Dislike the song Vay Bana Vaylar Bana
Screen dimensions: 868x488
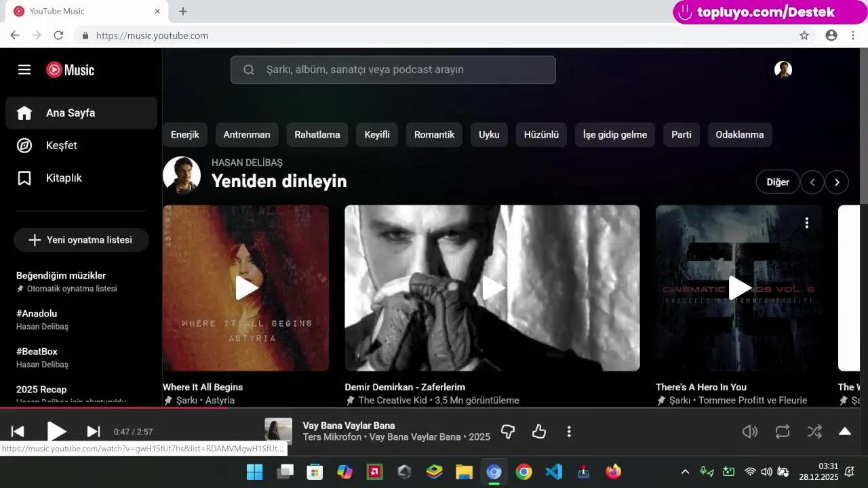[x=508, y=432]
